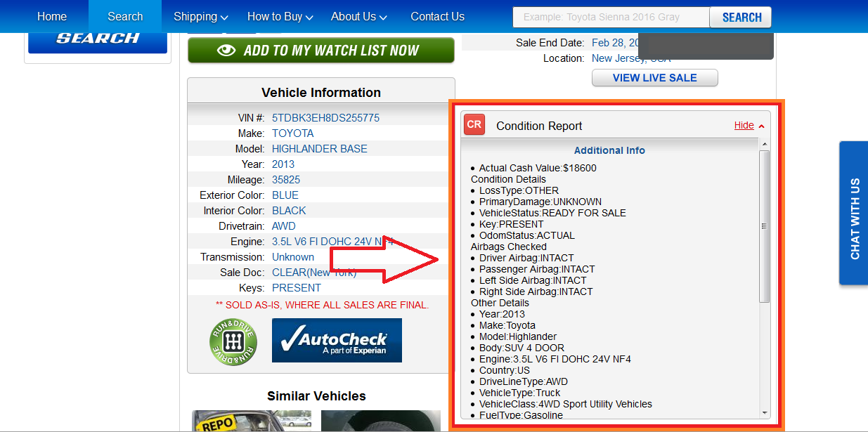Expand the How to Buy menu
This screenshot has height=432, width=868.
[280, 16]
